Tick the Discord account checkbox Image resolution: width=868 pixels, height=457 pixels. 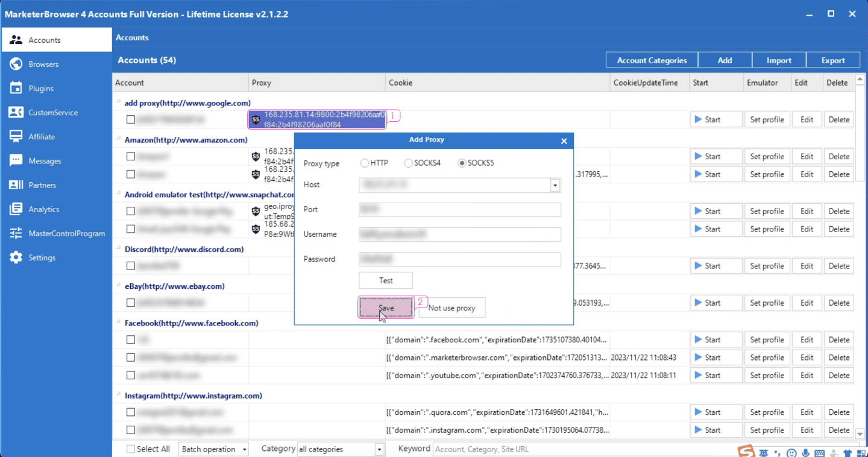coord(131,266)
